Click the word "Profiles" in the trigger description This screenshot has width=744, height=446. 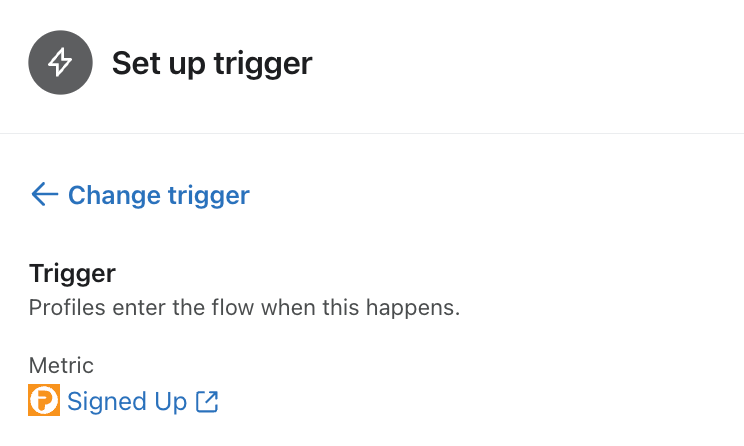(x=66, y=308)
